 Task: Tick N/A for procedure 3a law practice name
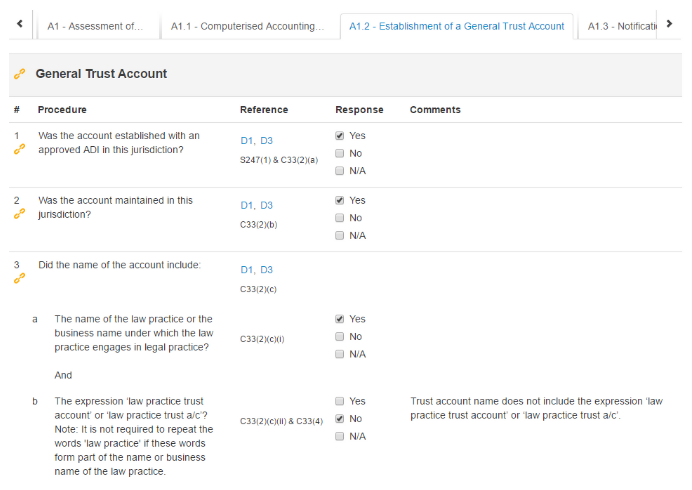click(x=340, y=354)
